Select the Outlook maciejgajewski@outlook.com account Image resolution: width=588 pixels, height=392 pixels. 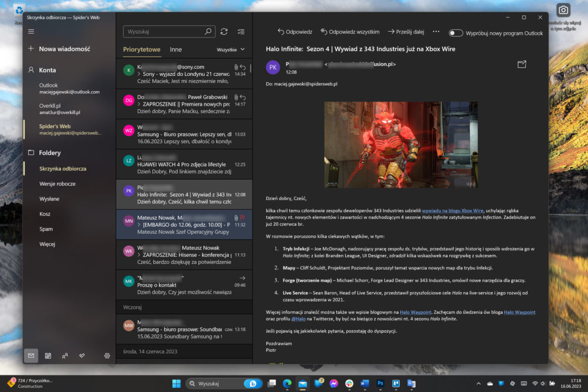(x=69, y=88)
